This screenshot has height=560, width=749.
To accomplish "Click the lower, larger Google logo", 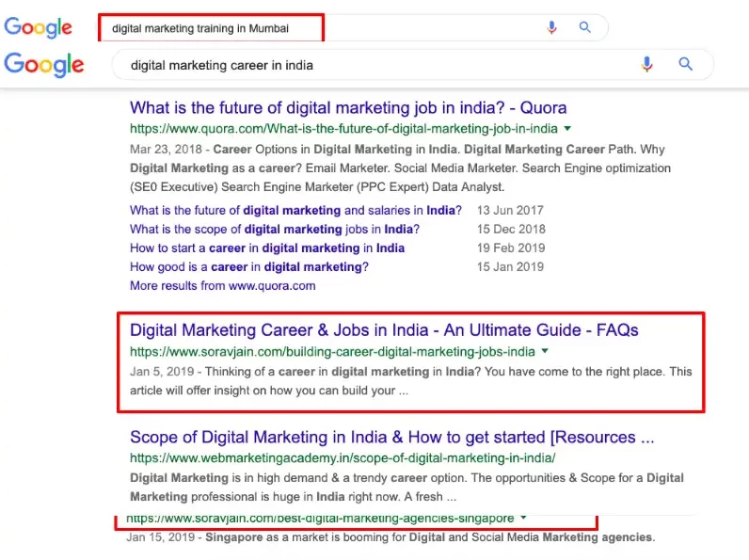I will tap(44, 65).
